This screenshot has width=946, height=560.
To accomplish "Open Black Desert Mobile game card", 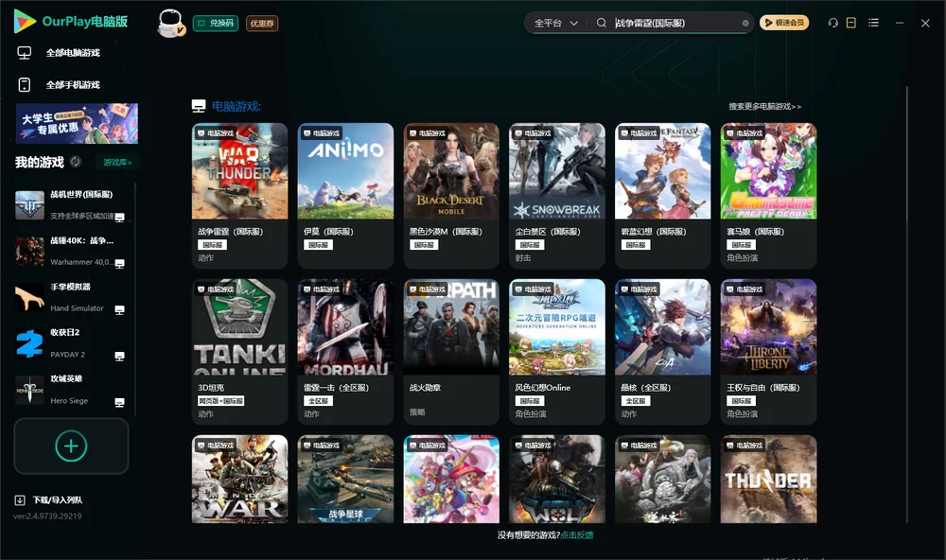I will [x=451, y=196].
